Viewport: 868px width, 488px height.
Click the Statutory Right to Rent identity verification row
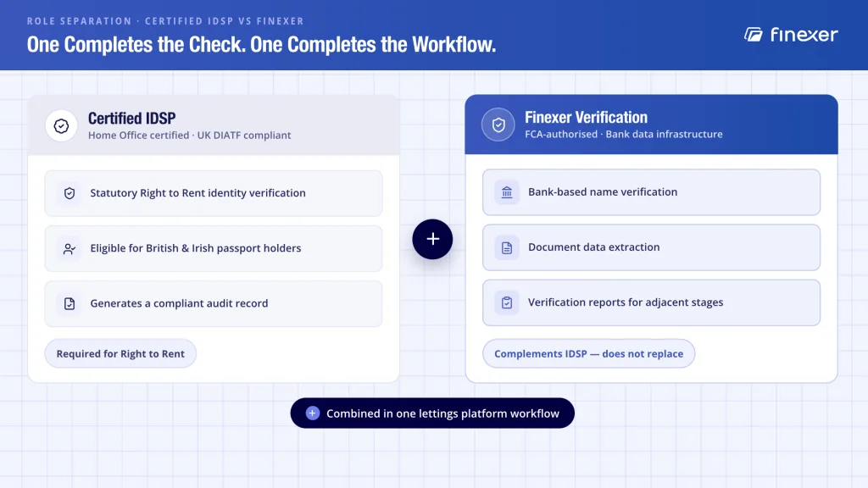(x=214, y=193)
